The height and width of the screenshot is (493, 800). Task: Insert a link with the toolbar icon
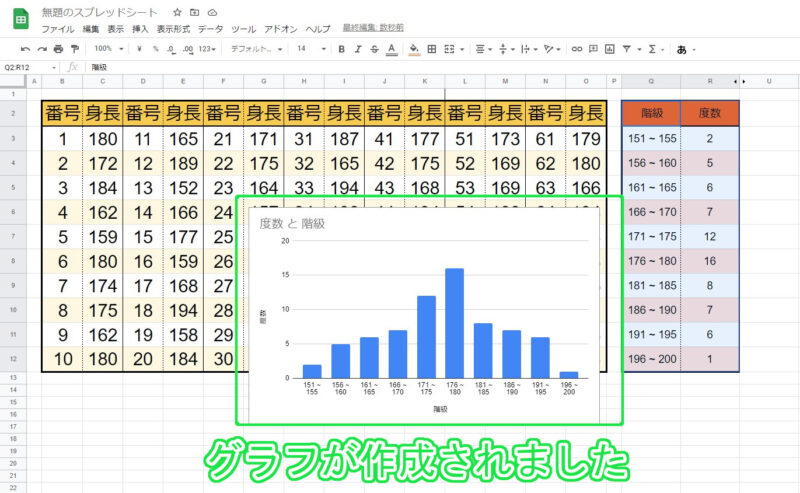click(577, 49)
